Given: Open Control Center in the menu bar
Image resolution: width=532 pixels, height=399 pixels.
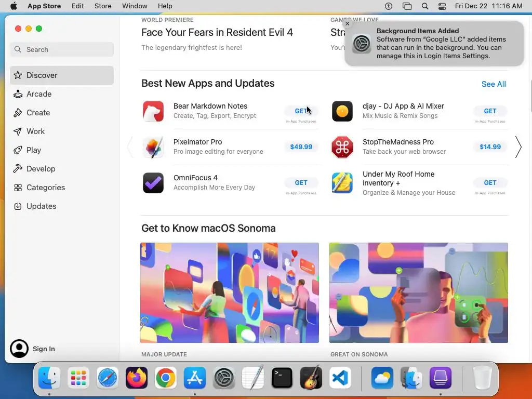Looking at the screenshot, I should (x=442, y=6).
